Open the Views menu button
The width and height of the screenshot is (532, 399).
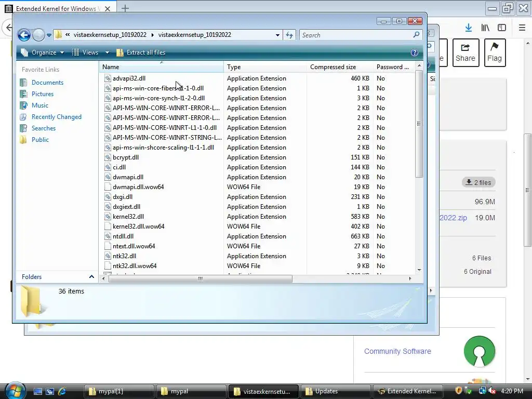pyautogui.click(x=86, y=52)
